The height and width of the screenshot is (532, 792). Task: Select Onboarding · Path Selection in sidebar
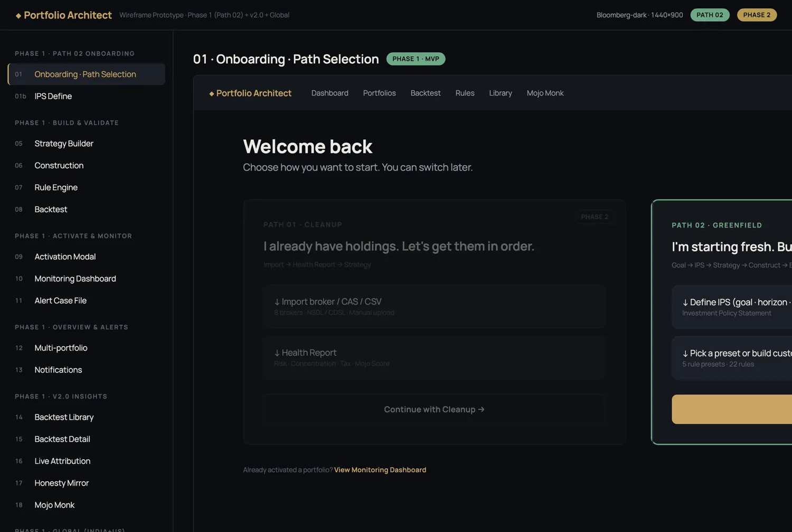pos(87,74)
